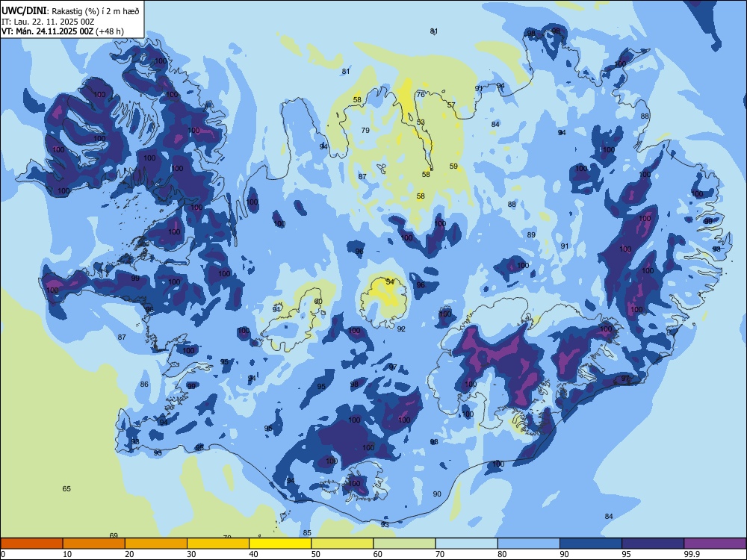Click the legend tick label '10'

[x=67, y=554]
